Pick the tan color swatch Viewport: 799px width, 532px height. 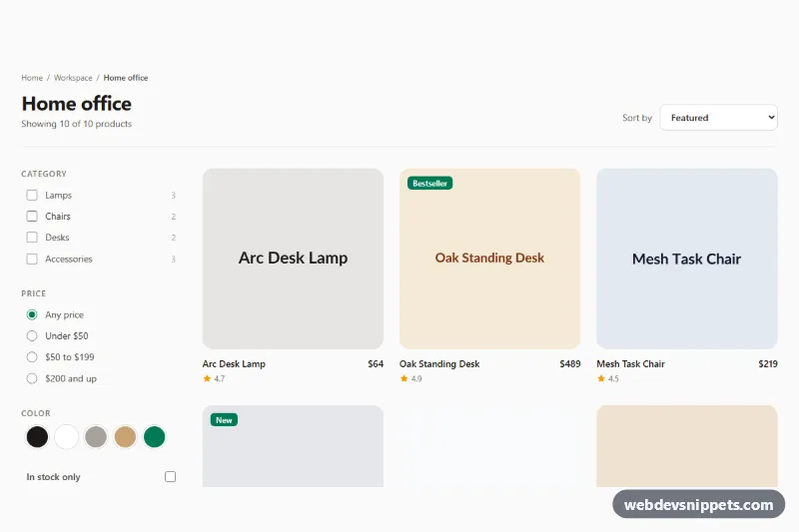click(x=125, y=437)
